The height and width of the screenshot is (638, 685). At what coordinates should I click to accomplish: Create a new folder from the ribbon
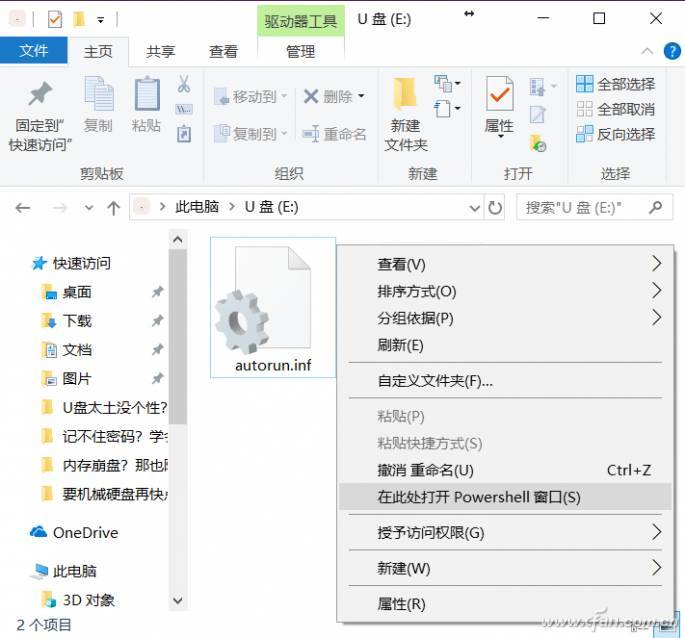pos(406,114)
